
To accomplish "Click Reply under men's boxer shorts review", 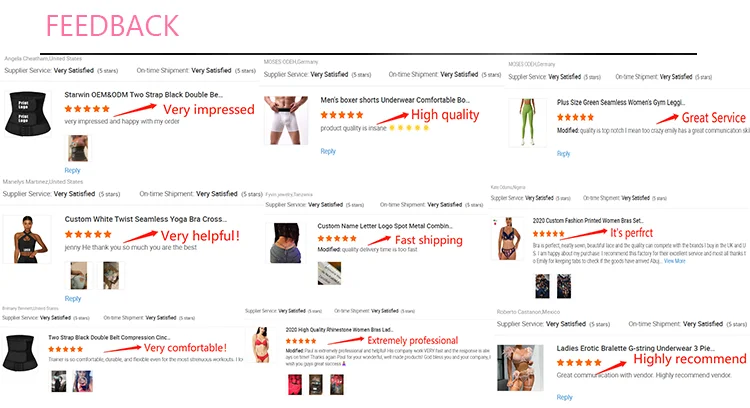I will (x=328, y=151).
